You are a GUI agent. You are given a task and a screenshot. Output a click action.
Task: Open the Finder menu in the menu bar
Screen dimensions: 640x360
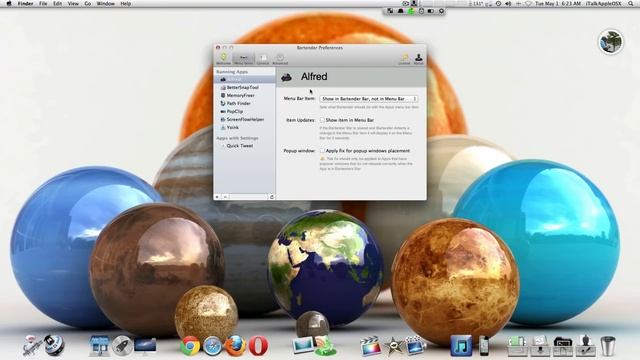pyautogui.click(x=25, y=3)
